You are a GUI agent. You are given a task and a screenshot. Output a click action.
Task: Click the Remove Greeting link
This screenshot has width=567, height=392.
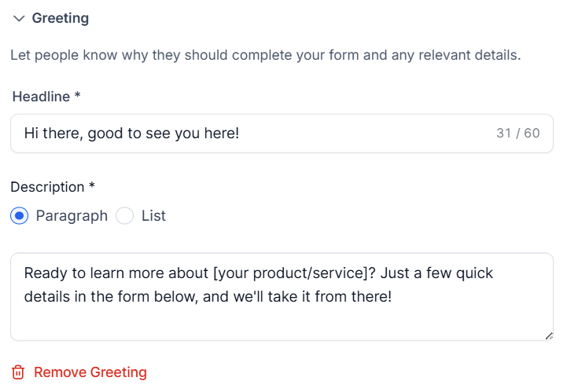click(90, 372)
